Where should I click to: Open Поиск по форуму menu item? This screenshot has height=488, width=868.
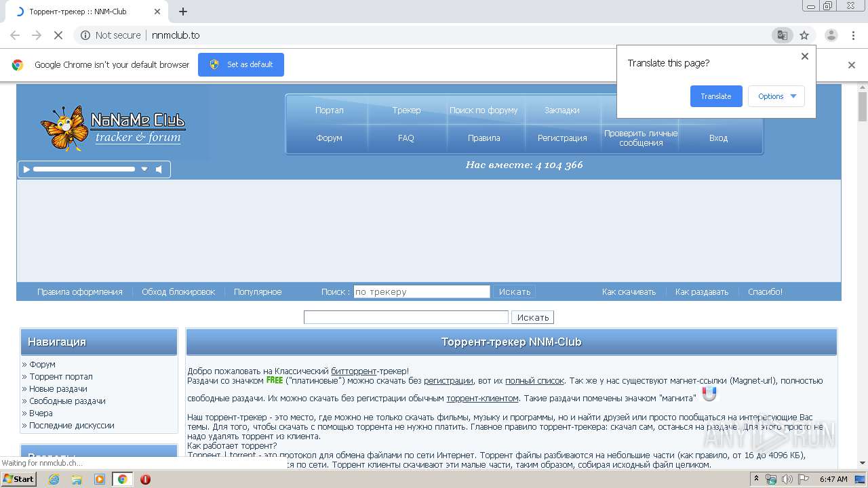484,110
